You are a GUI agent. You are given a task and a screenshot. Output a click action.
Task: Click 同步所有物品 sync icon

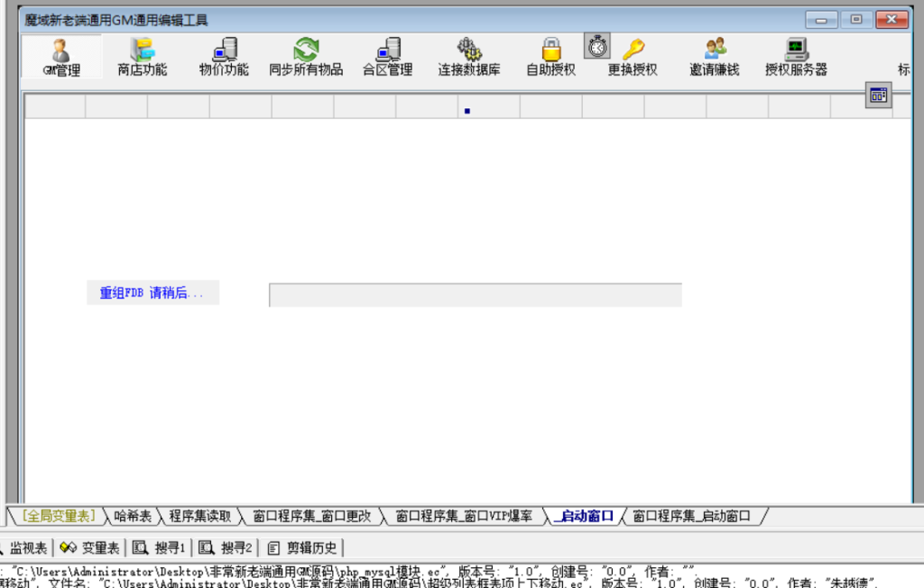point(306,57)
